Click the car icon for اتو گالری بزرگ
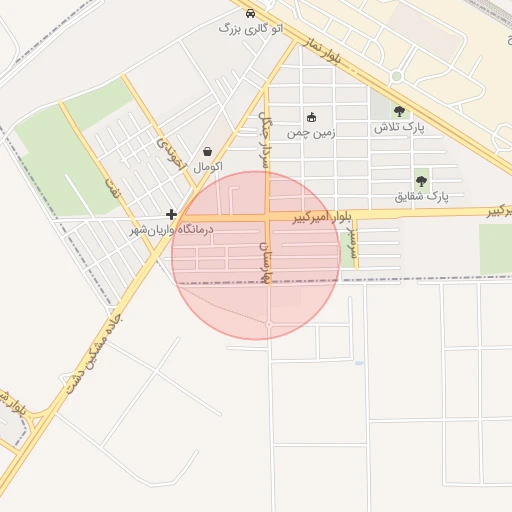 [x=250, y=13]
